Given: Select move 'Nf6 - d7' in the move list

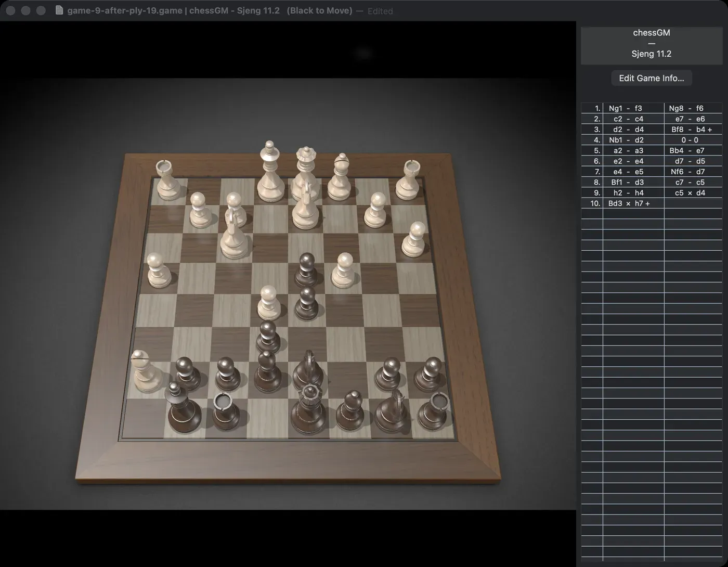Looking at the screenshot, I should click(693, 172).
